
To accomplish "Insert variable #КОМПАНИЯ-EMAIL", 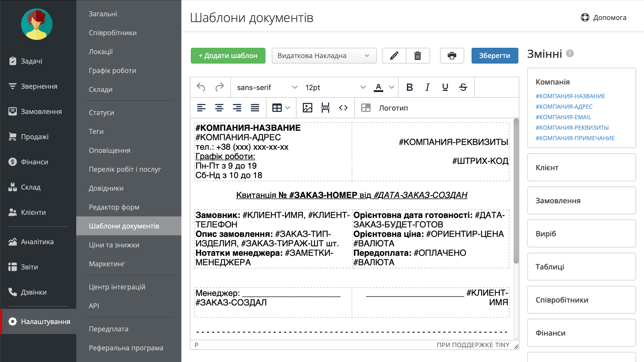I will (563, 117).
